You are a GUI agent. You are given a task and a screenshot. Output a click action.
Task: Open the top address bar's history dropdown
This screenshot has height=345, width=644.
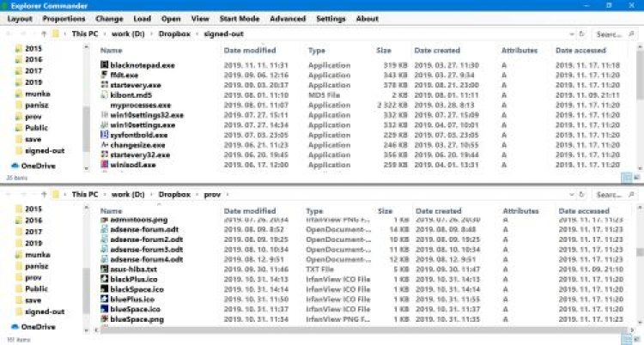[571, 34]
